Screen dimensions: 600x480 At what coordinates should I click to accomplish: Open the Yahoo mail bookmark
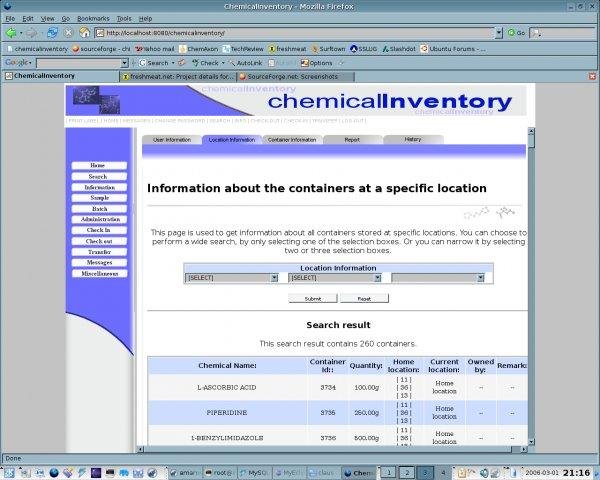(155, 49)
